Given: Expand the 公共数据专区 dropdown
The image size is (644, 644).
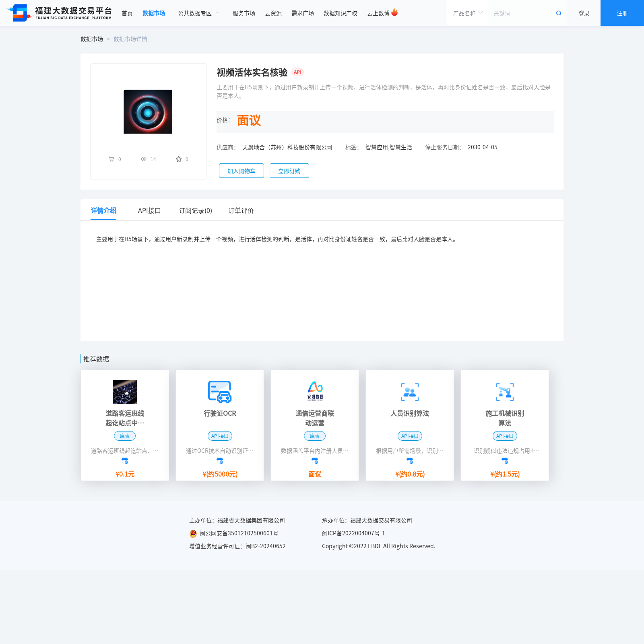Looking at the screenshot, I should click(x=199, y=13).
